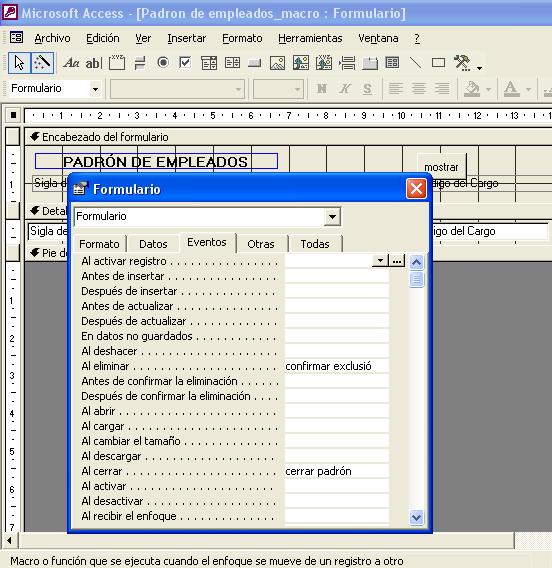Center align text
The width and height of the screenshot is (552, 568).
pyautogui.click(x=419, y=89)
